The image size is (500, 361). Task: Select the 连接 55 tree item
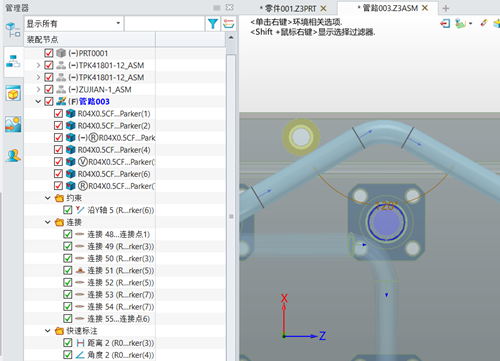pos(119,319)
